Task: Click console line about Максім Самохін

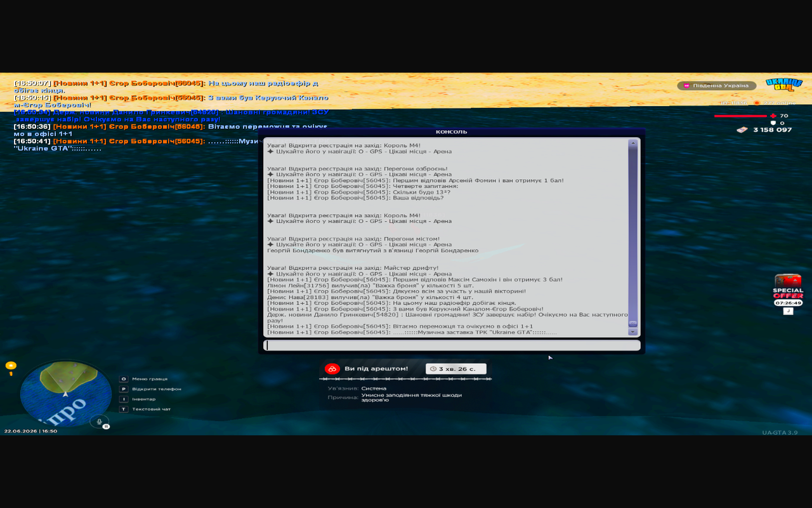Action: (x=415, y=279)
